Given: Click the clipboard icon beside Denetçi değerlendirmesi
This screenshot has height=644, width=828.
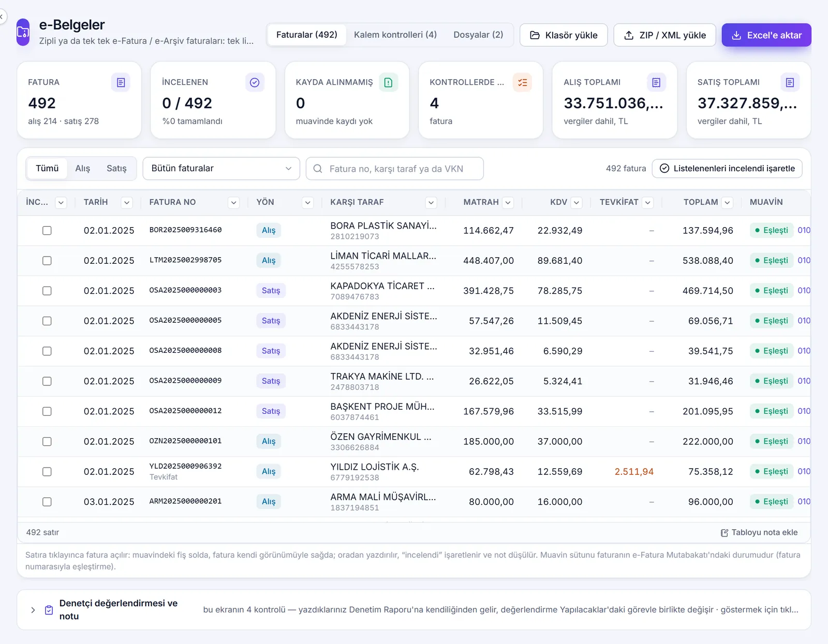Looking at the screenshot, I should [x=49, y=610].
